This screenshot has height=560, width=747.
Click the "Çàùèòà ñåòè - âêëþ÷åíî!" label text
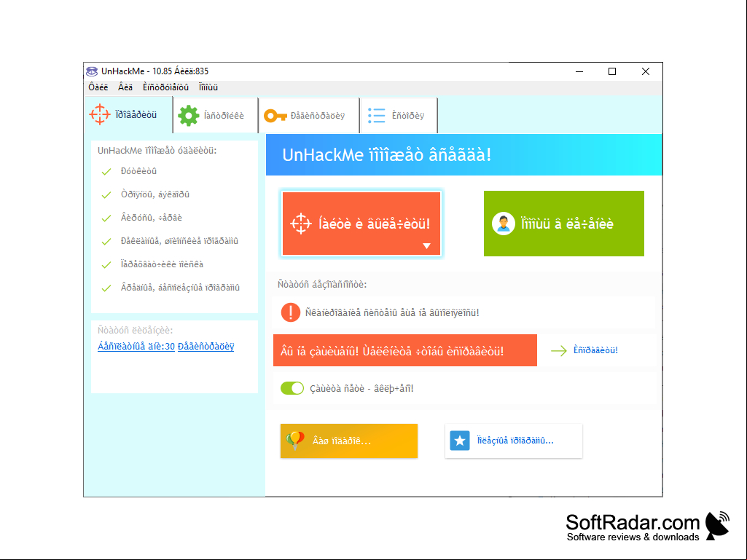[361, 389]
